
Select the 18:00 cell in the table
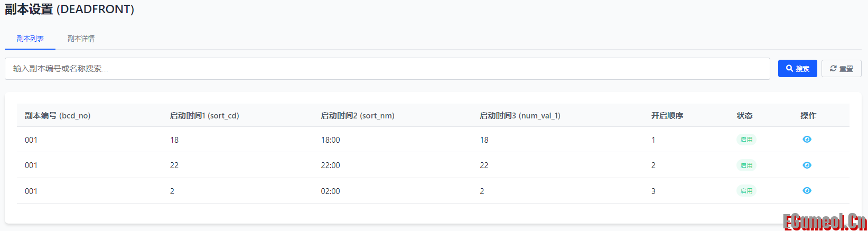click(330, 140)
